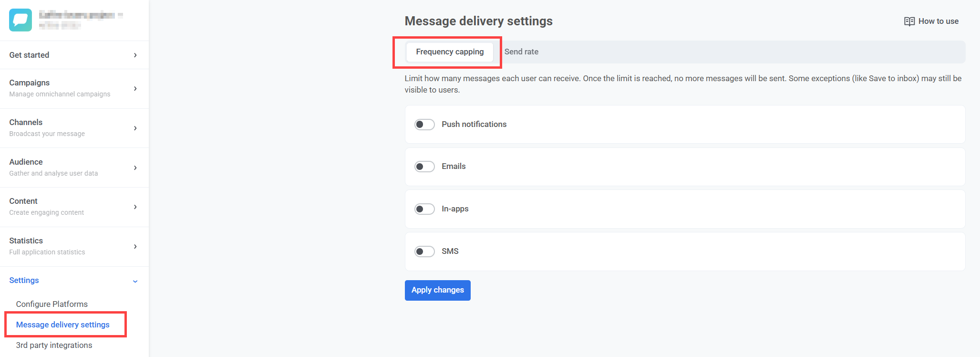Expand the Campaigns section arrow

(x=135, y=89)
